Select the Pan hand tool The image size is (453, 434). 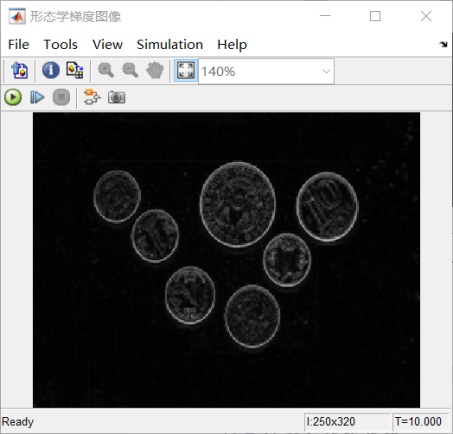(155, 70)
